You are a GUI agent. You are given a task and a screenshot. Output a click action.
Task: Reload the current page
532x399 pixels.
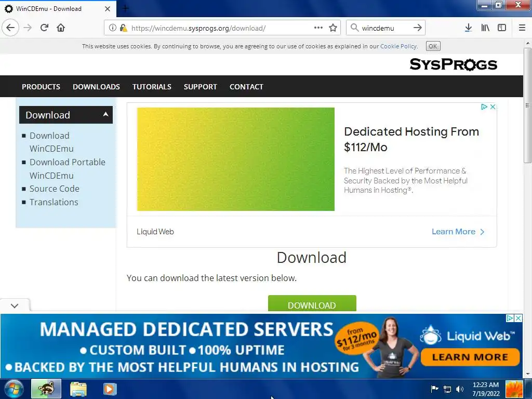pyautogui.click(x=44, y=28)
